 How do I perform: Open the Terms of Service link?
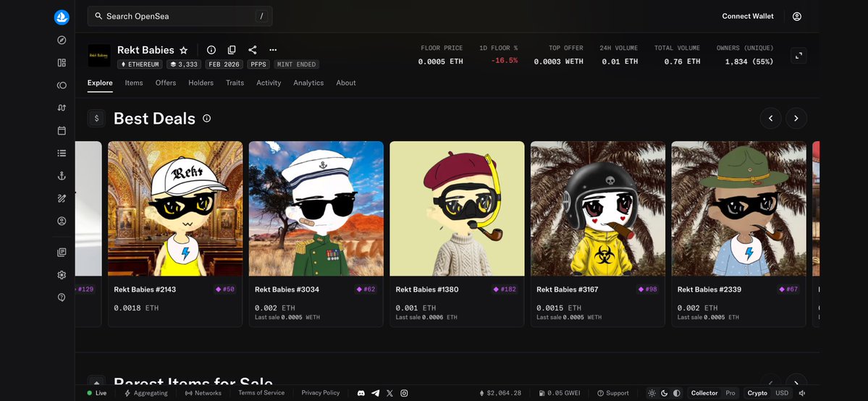point(261,393)
